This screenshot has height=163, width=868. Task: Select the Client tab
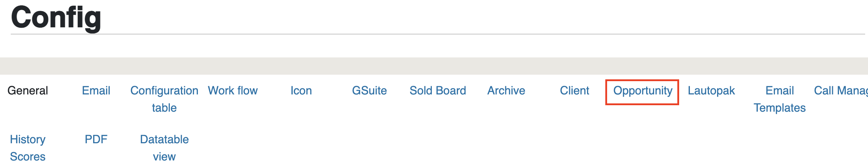(574, 90)
